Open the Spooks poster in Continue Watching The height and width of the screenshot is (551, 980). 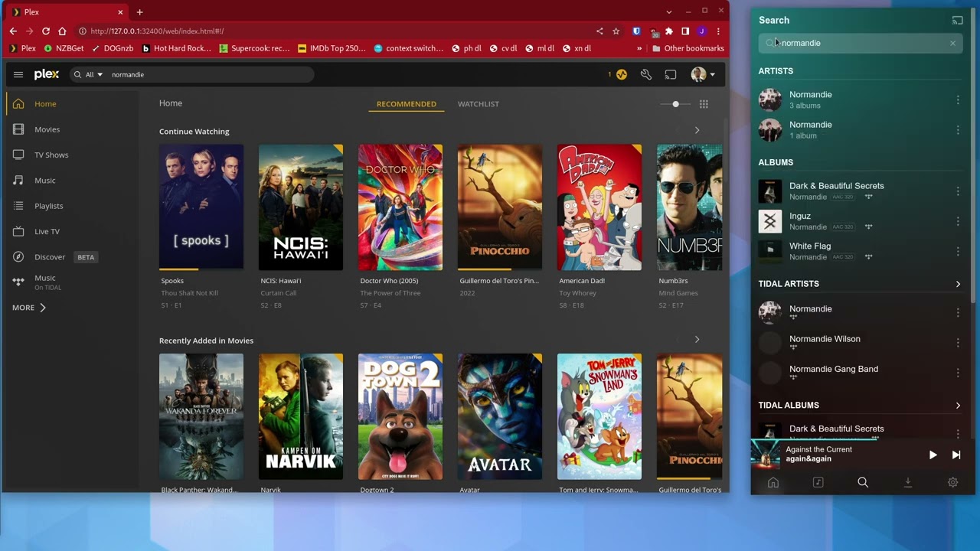(201, 207)
